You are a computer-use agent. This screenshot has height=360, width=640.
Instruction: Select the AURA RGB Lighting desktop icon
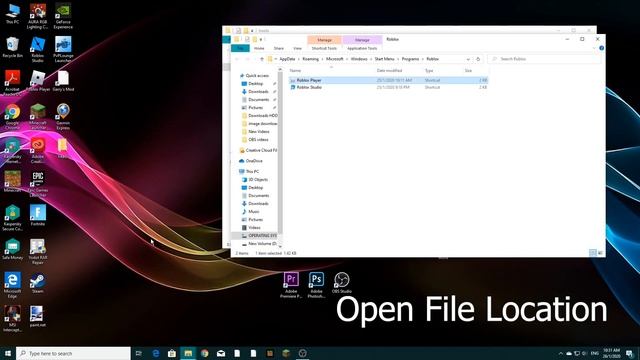[38, 16]
